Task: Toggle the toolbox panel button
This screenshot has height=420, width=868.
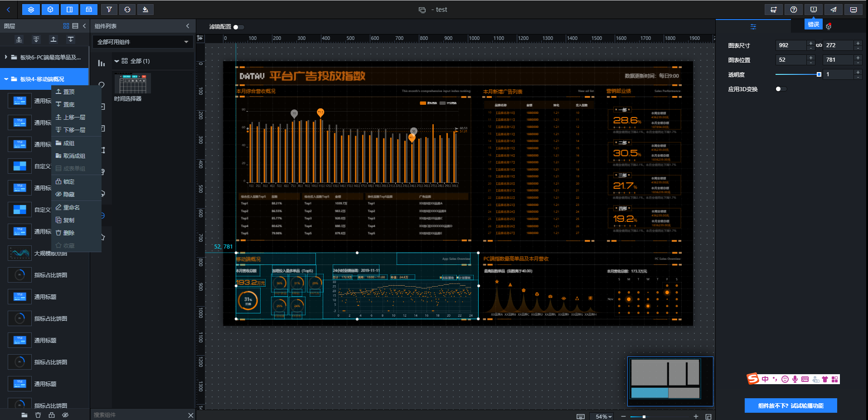Action: pyautogui.click(x=89, y=10)
